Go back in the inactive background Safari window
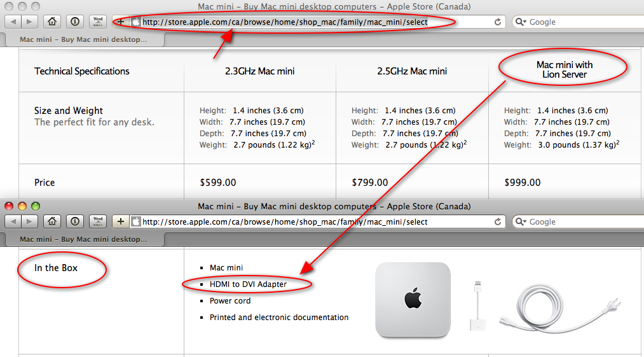This screenshot has height=357, width=644. (x=13, y=22)
